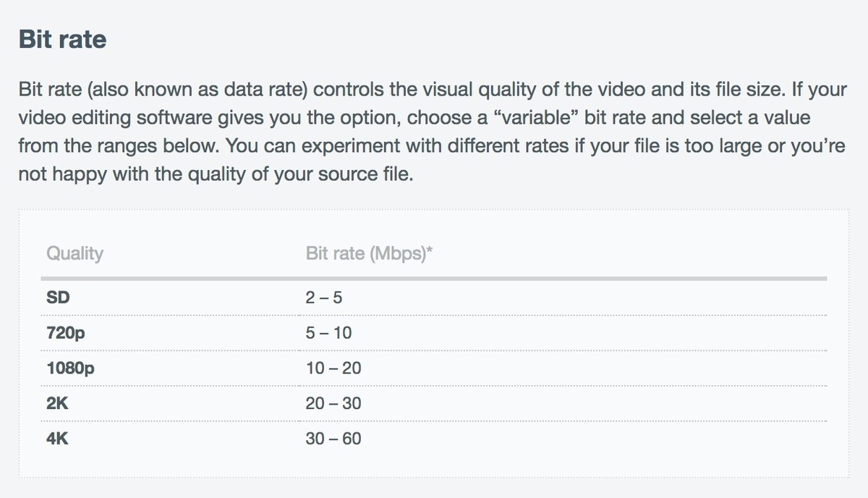Click the 10 – 20 bit rate value
Image resolution: width=868 pixels, height=498 pixels.
click(333, 368)
